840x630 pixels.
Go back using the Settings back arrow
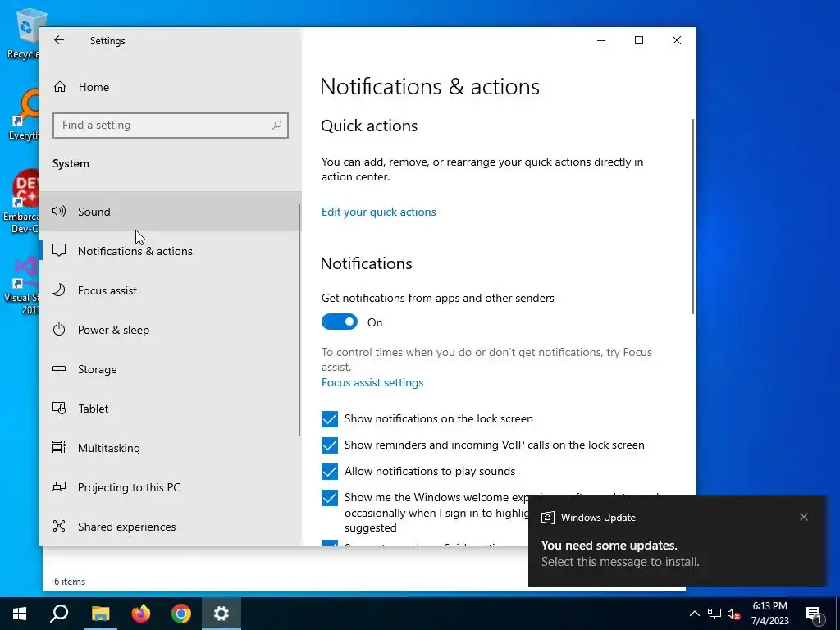point(59,40)
